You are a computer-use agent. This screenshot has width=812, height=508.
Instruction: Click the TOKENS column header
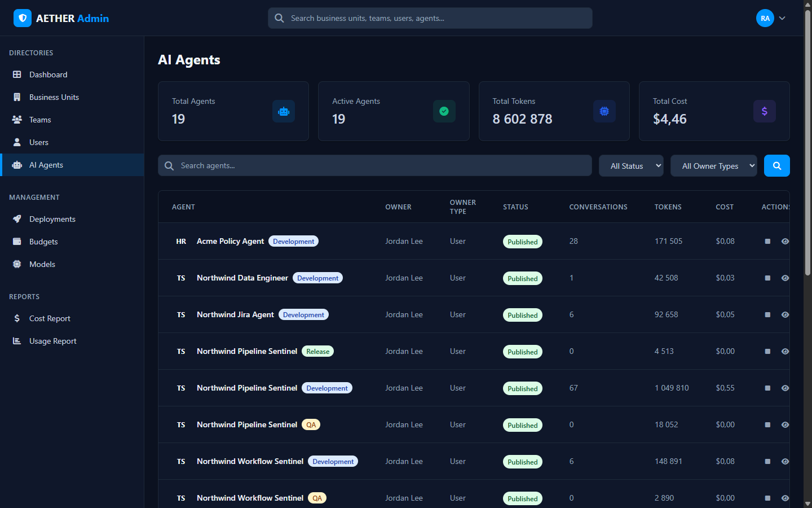tap(668, 207)
